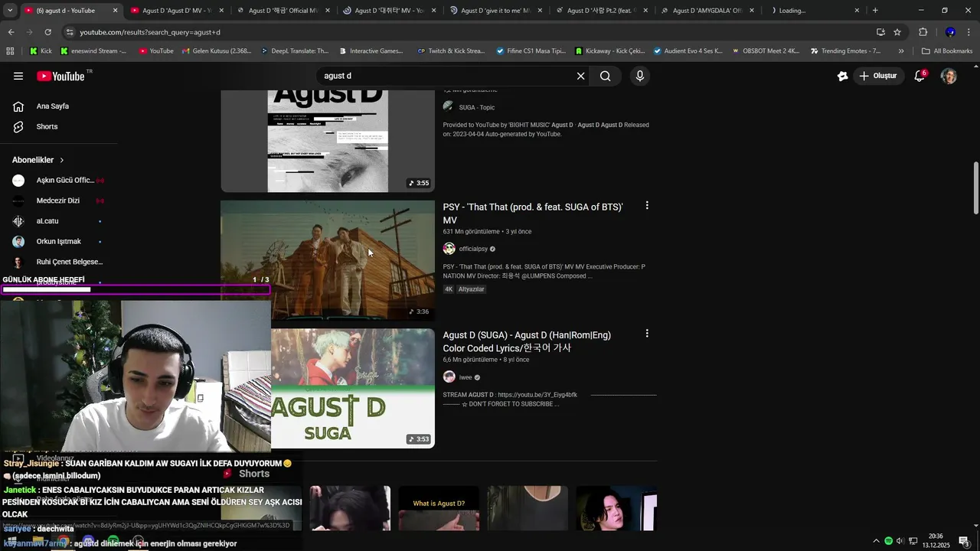Open the tab search dropdown arrow
This screenshot has height=551, width=980.
10,11
